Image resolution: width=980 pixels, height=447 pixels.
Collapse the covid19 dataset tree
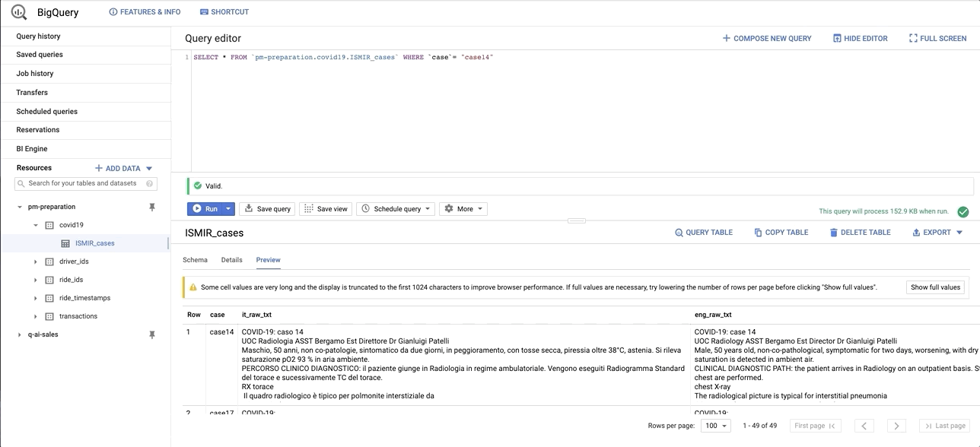coord(36,225)
